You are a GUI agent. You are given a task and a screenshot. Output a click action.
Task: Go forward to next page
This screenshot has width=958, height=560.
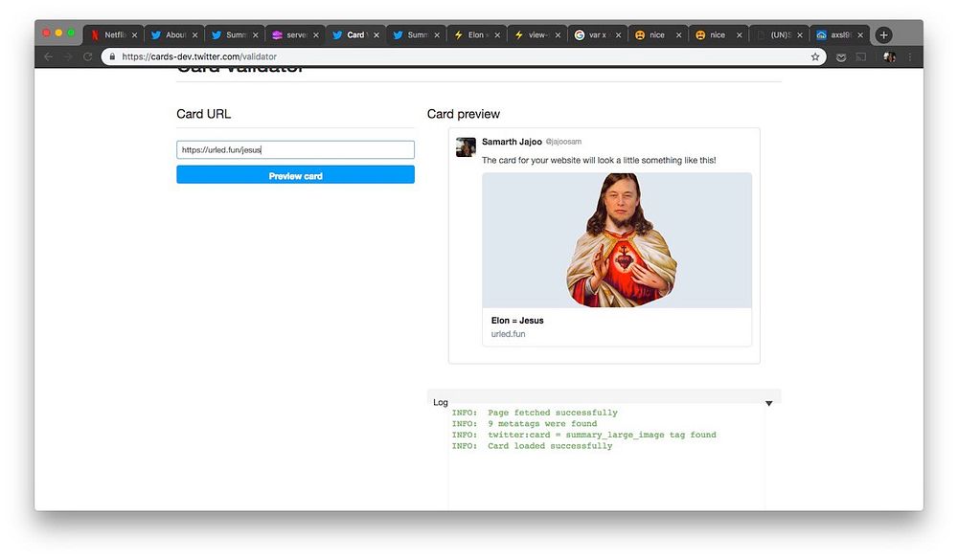(68, 56)
